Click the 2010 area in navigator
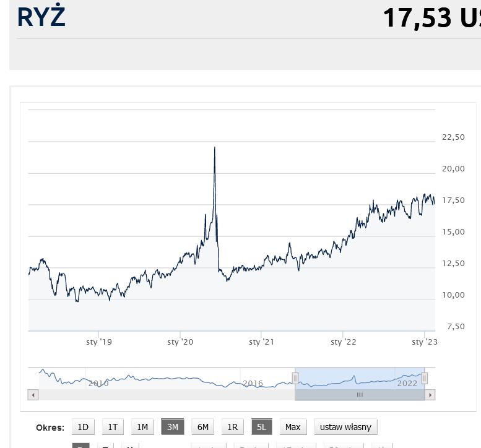This screenshot has height=448, width=481. pyautogui.click(x=98, y=383)
